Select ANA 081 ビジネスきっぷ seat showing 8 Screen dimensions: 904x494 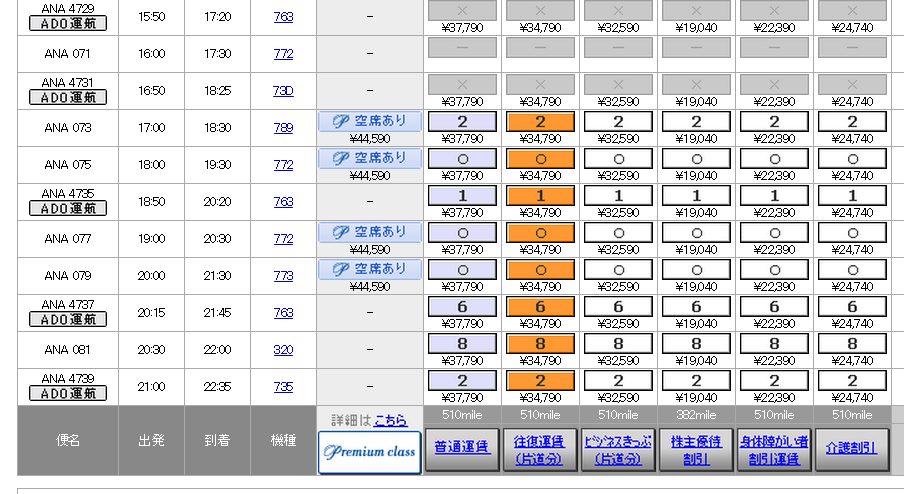pos(618,344)
